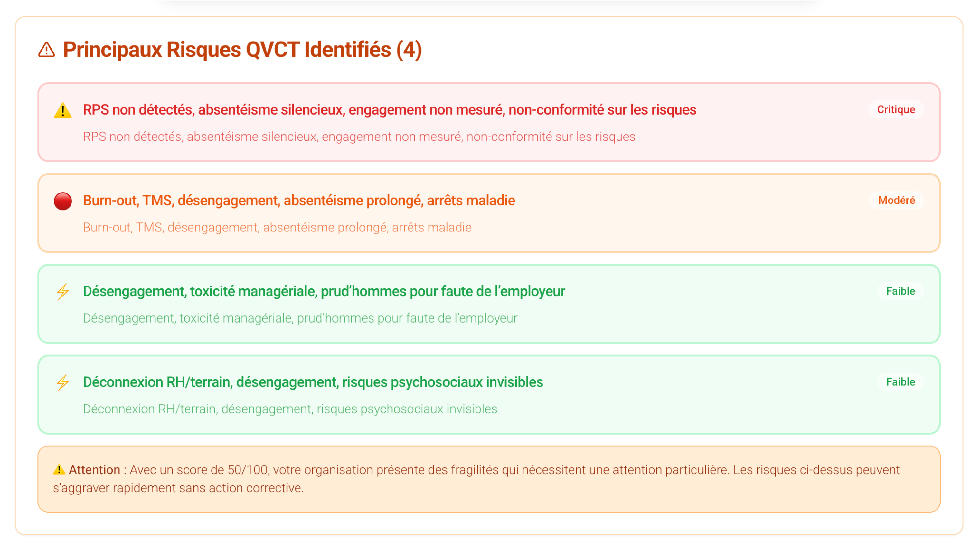Open the bold RPS non détectés risk title
Image resolution: width=980 pixels, height=546 pixels.
(389, 109)
